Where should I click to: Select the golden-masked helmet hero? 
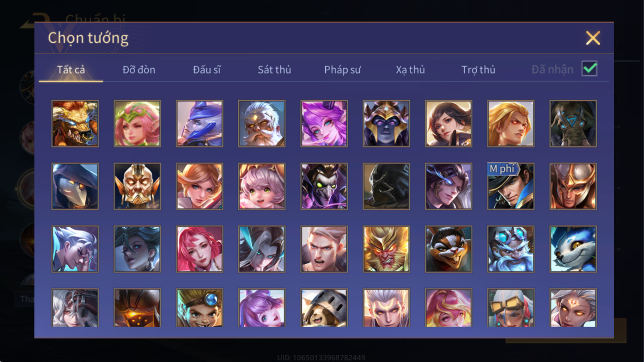(x=137, y=186)
